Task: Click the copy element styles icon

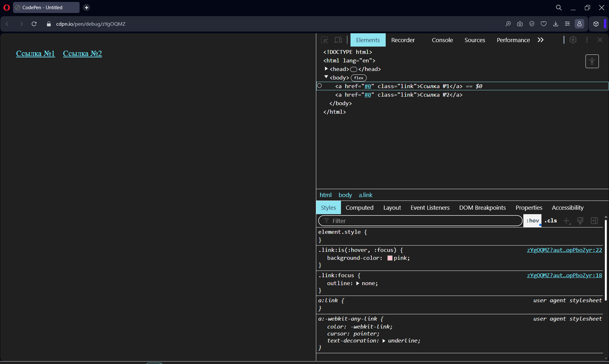Action: tap(581, 220)
